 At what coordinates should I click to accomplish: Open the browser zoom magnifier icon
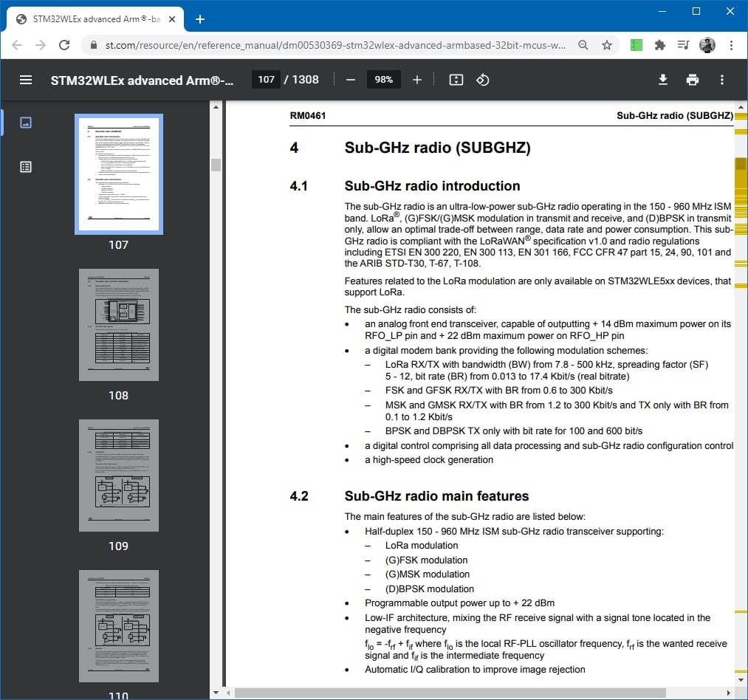[x=583, y=45]
